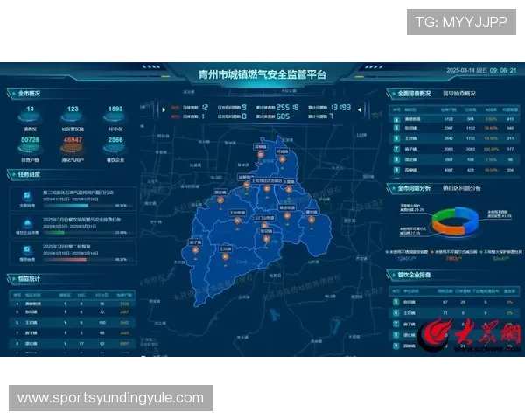Viewport: 525px width, 420px height.
Task: Switch to the 全市问题分析 tab
Action: tap(414, 188)
